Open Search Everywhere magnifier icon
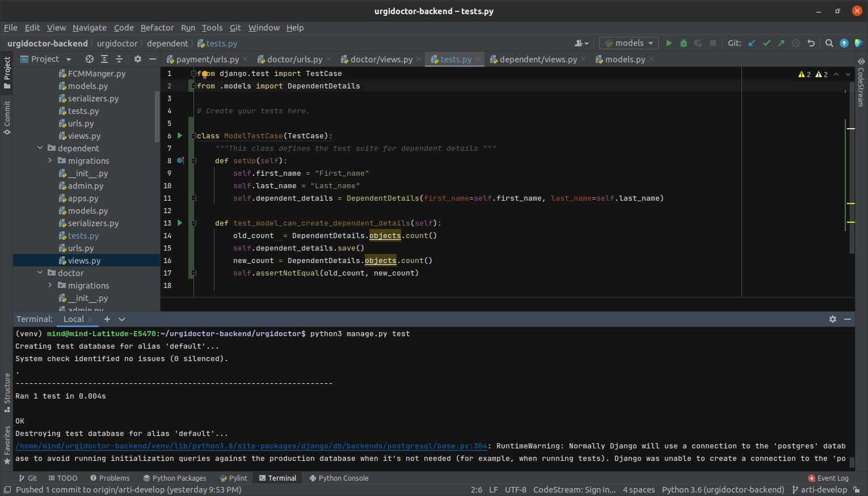868x496 pixels. [x=829, y=43]
